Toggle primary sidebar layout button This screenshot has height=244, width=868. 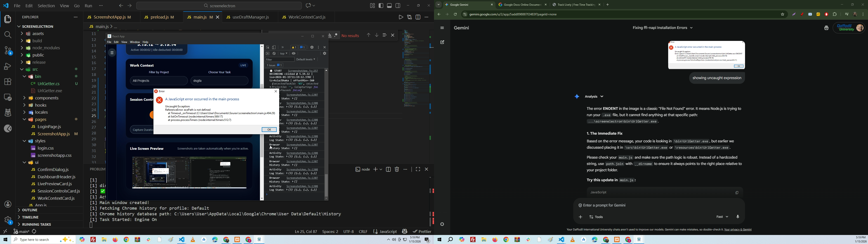(x=381, y=6)
